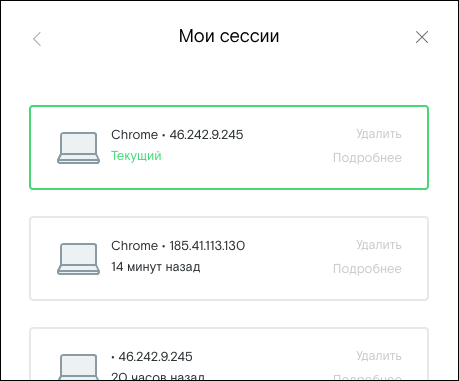
Task: Delete the 185.41.113.130 Chrome session
Action: coord(379,245)
